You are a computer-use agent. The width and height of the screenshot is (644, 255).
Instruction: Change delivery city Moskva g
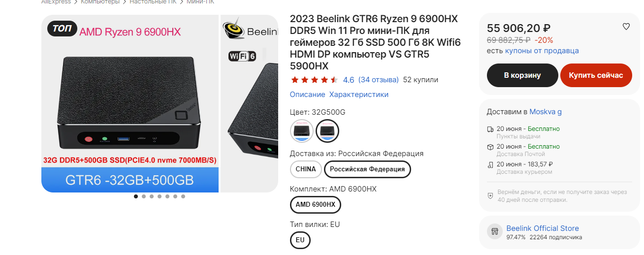coord(546,112)
